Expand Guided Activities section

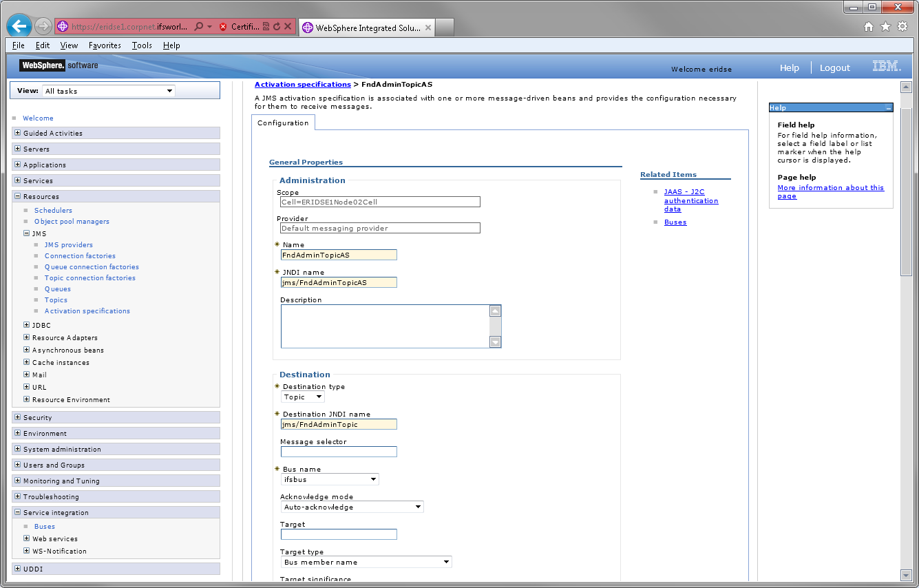[17, 133]
